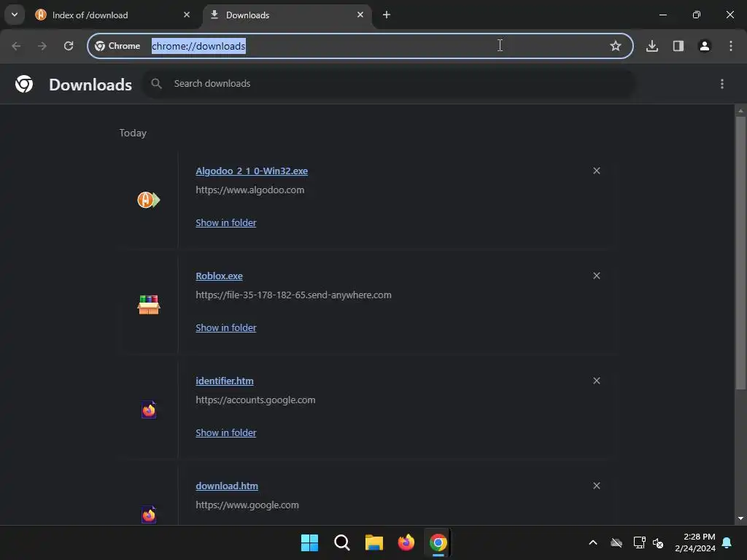Image resolution: width=747 pixels, height=560 pixels.
Task: Restore down the Chrome window
Action: pos(697,15)
